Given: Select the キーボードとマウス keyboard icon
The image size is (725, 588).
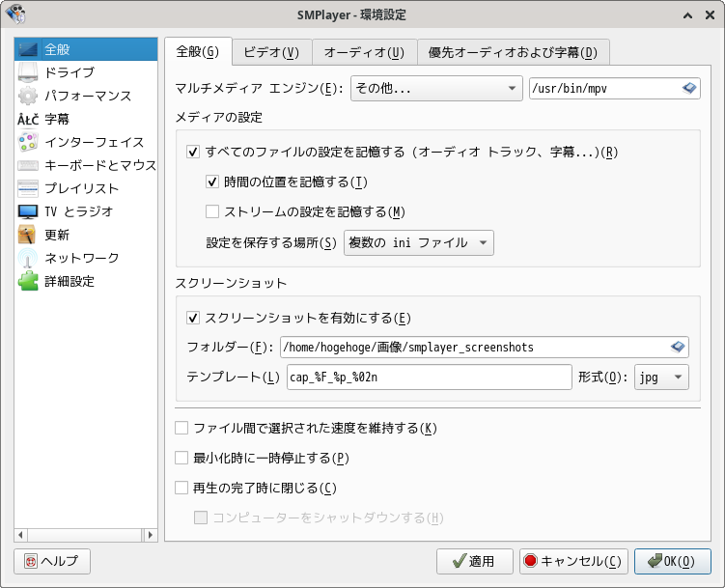Looking at the screenshot, I should coord(29,165).
